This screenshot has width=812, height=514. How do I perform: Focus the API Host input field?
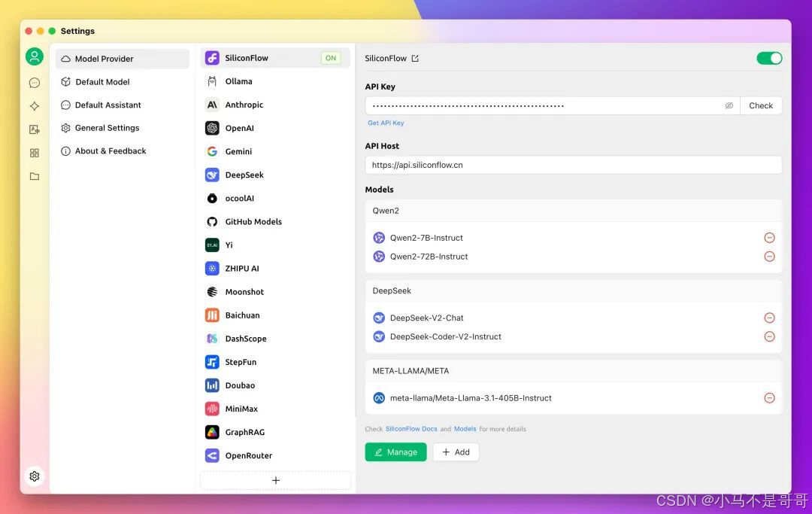tap(573, 165)
